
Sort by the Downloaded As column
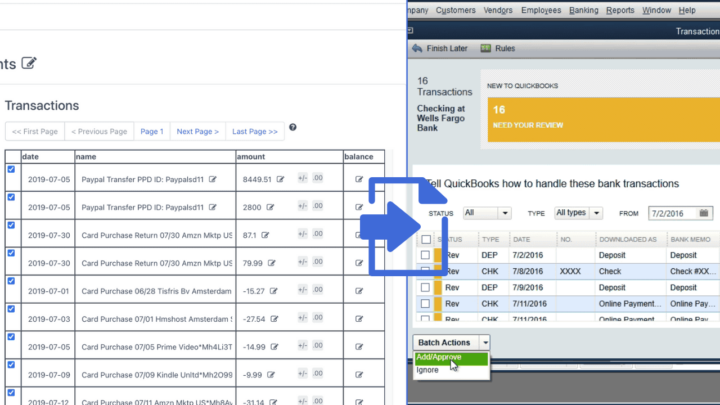pyautogui.click(x=628, y=239)
